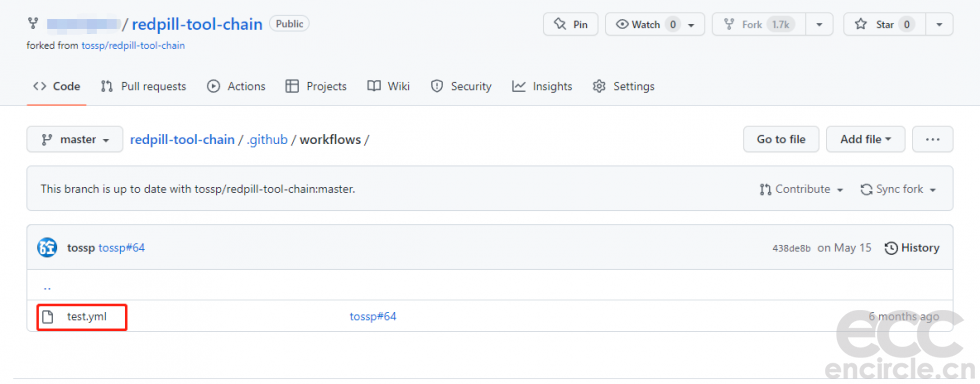The width and height of the screenshot is (980, 384).
Task: Click the tossp user avatar
Action: click(47, 248)
